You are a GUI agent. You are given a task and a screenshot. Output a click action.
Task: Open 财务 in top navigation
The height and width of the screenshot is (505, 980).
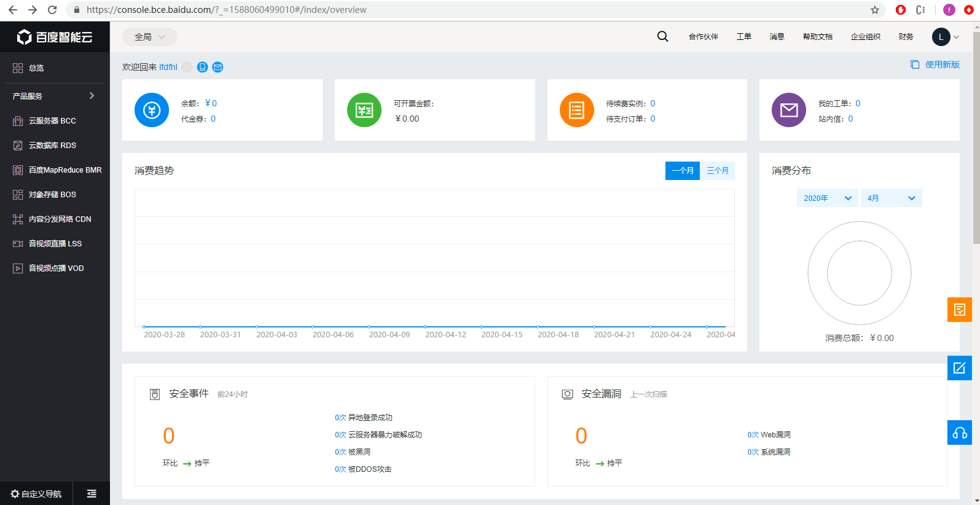[906, 37]
